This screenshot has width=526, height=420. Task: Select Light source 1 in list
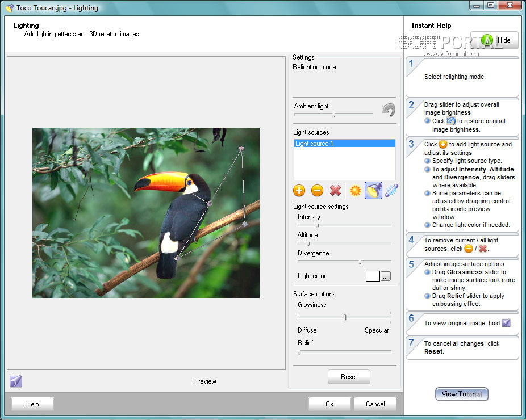coord(345,144)
